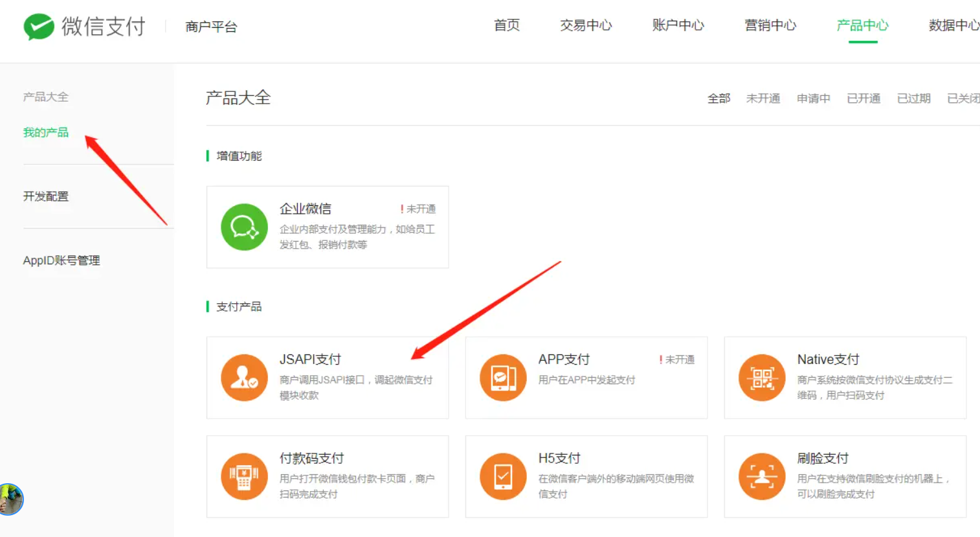Click the H5支付 description text

616,486
